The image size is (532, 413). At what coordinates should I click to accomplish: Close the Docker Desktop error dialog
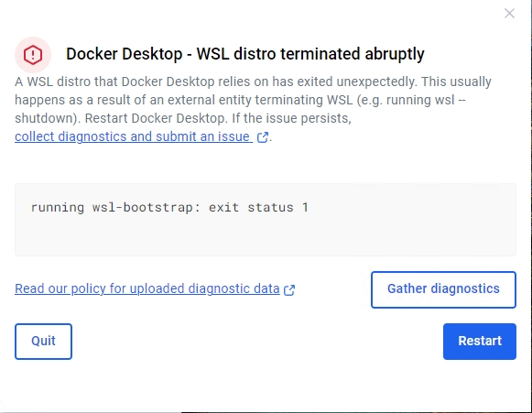pyautogui.click(x=509, y=14)
